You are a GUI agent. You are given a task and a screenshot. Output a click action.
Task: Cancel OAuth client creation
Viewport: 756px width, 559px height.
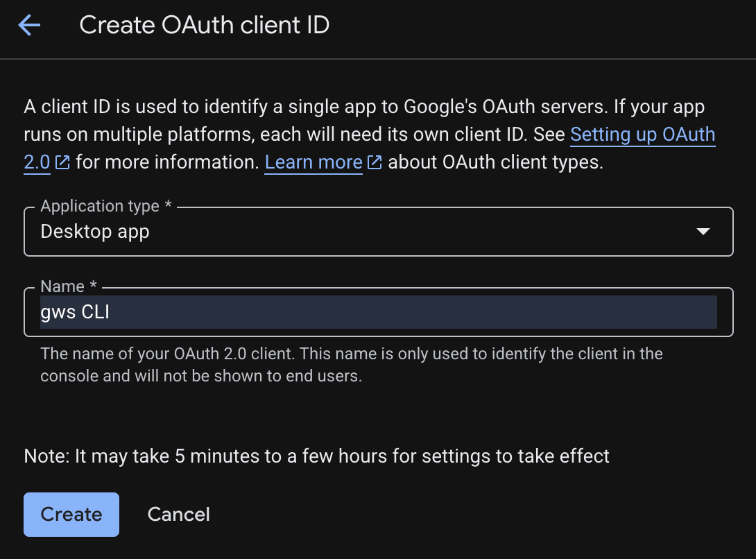tap(179, 515)
